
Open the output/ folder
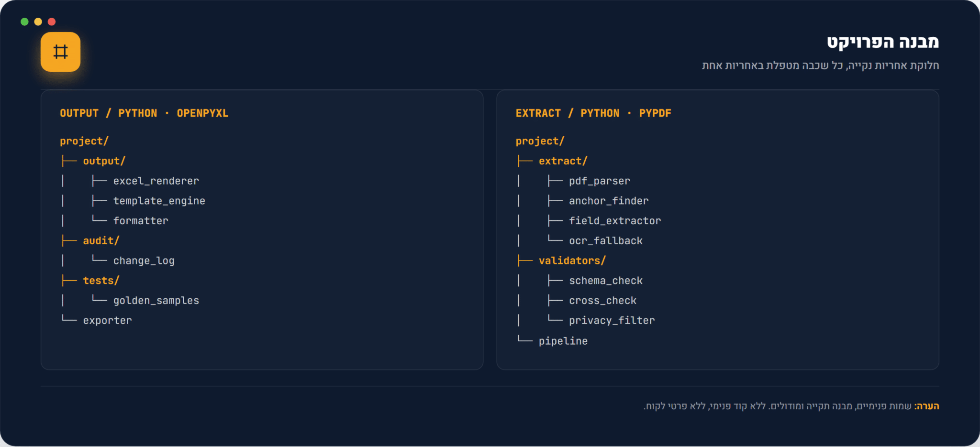104,161
